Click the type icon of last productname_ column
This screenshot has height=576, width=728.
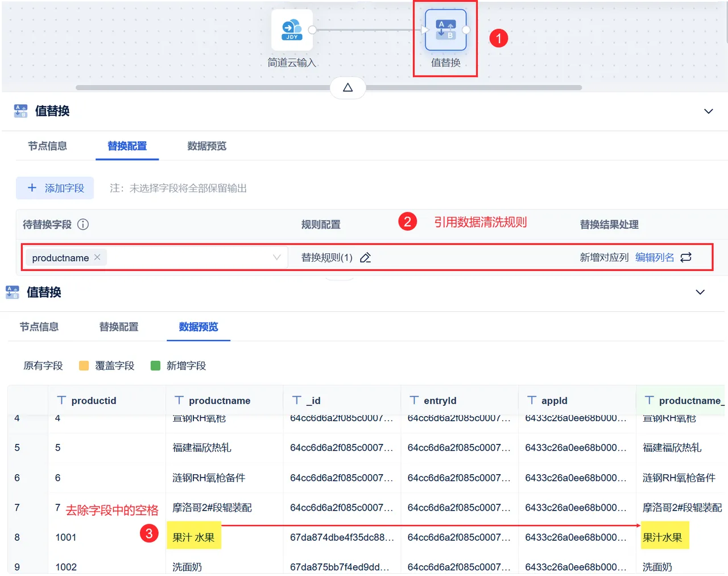(649, 400)
